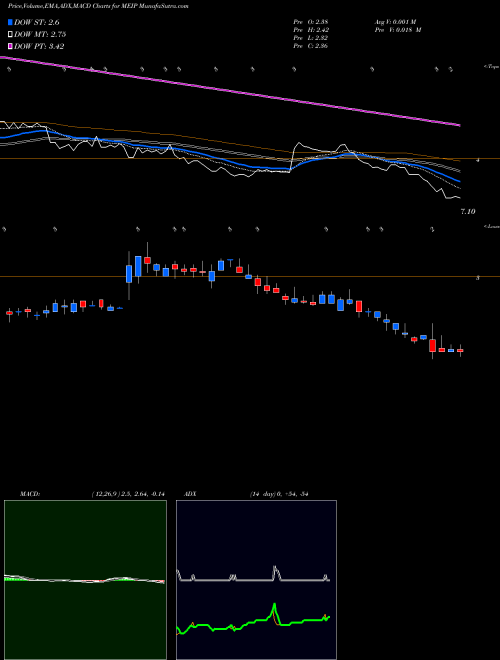The image size is (500, 660).
Task: Open the dark blue ADX indicator chart panel
Action: pyautogui.click(x=256, y=580)
